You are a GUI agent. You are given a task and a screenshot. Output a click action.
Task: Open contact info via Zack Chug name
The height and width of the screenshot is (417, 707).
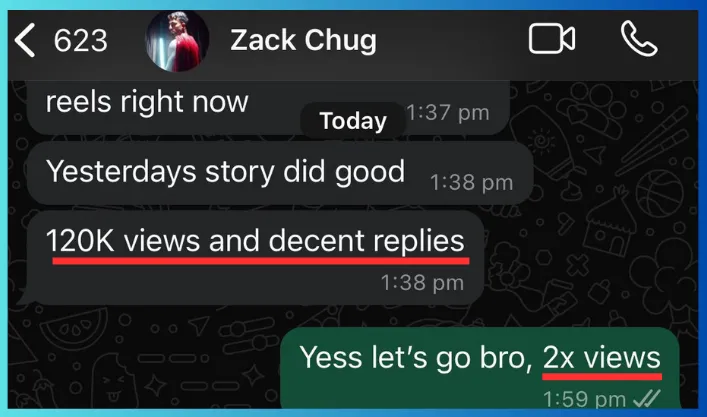(303, 40)
